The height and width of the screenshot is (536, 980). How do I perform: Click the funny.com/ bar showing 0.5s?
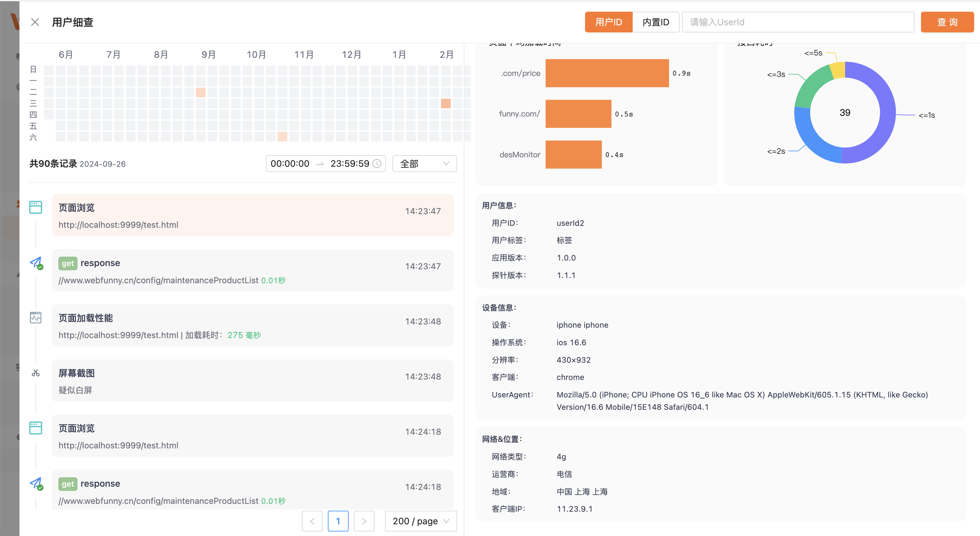pos(578,114)
